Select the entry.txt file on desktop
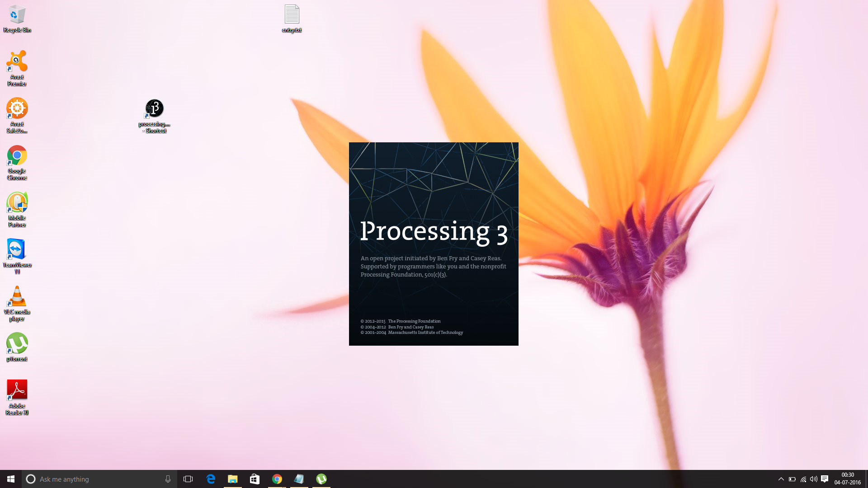 pyautogui.click(x=292, y=16)
